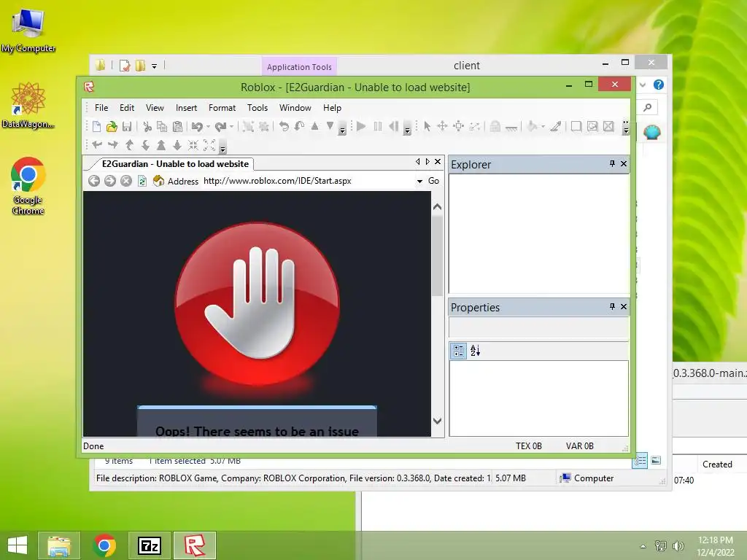
Task: Expand the ribbon chevron in client window
Action: [x=643, y=85]
